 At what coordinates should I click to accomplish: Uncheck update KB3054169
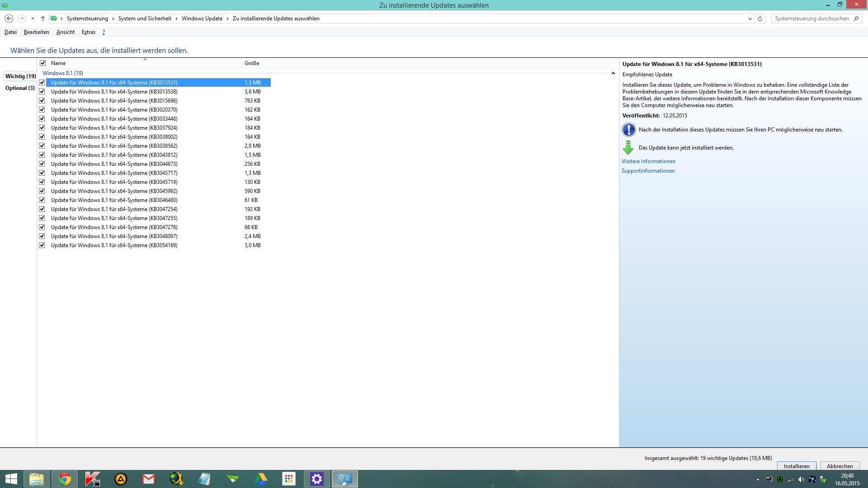(42, 245)
